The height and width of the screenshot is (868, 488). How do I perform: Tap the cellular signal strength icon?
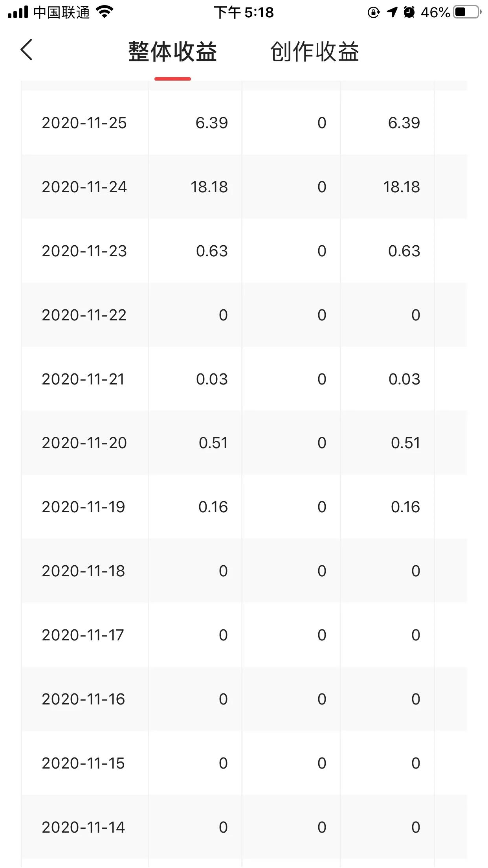click(18, 12)
